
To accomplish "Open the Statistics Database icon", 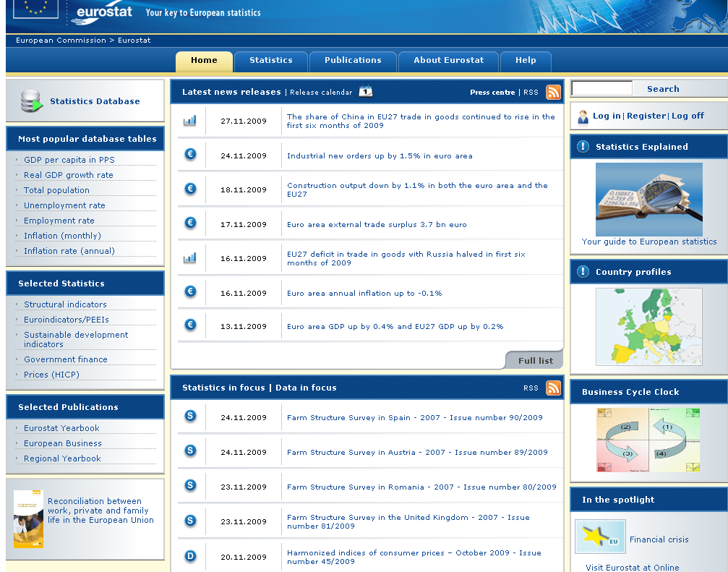I will click(x=32, y=101).
